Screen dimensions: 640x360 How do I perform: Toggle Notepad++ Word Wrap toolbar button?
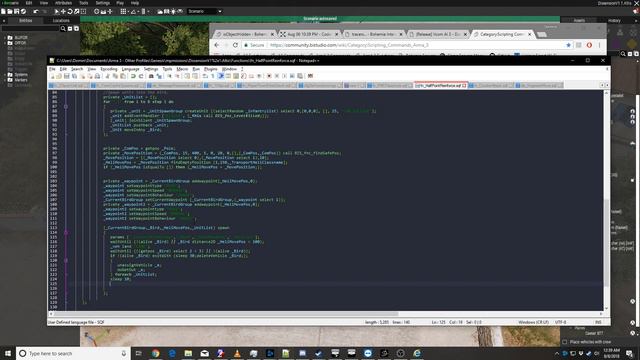205,76
